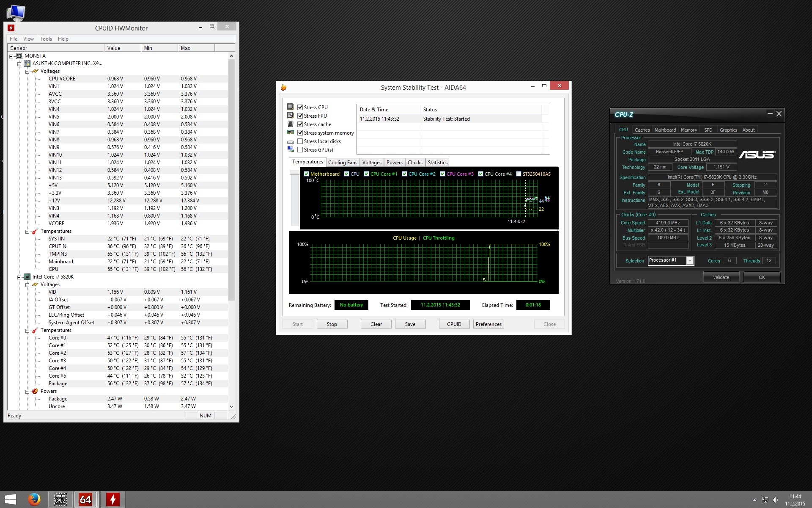Screen dimensions: 812x508
Task: Select the Temperatures tab in AIDA64
Action: [x=307, y=162]
